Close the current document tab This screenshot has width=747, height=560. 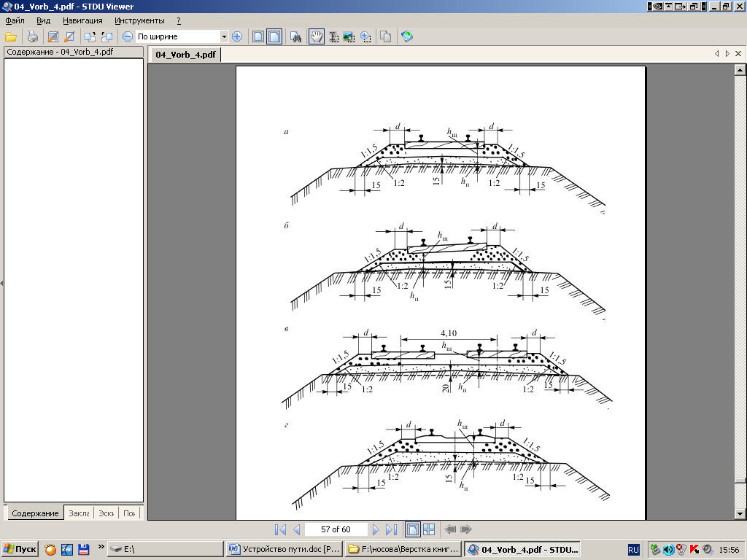tap(738, 54)
